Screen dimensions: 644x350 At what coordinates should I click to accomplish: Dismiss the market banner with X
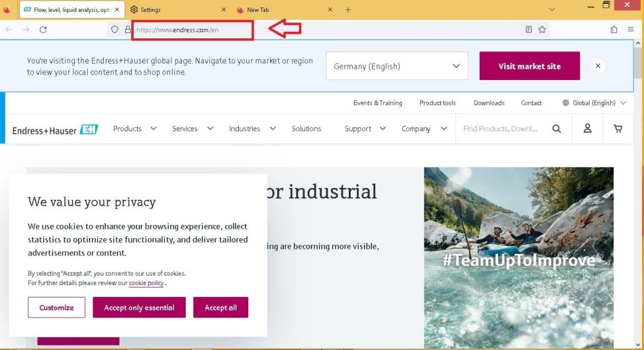[598, 66]
